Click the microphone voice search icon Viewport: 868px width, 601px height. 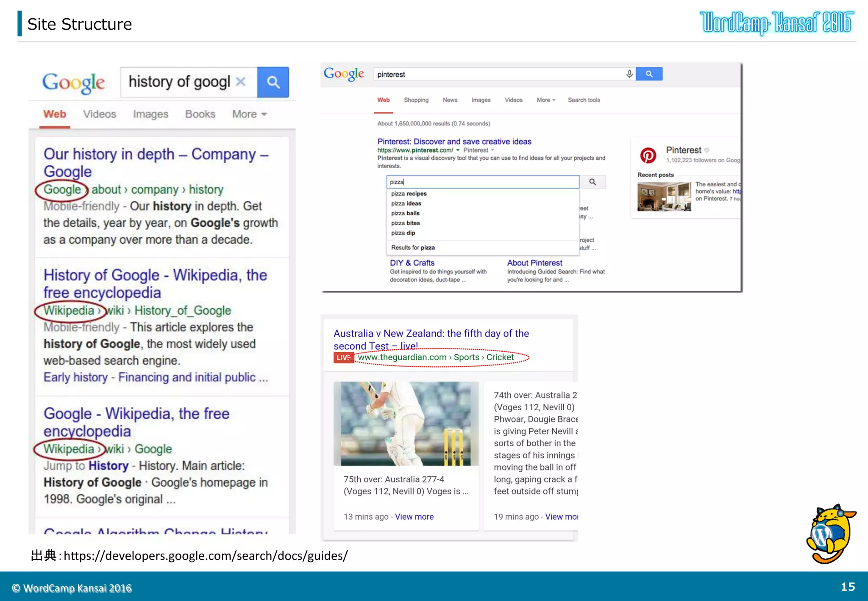(x=629, y=74)
